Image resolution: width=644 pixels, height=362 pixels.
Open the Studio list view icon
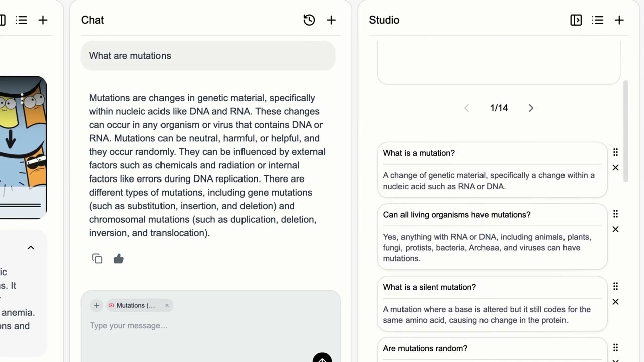pyautogui.click(x=598, y=20)
